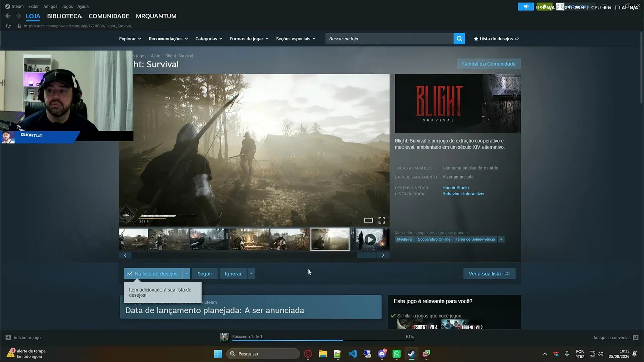Launch Opera browser from taskbar
This screenshot has height=362, width=644.
tap(308, 354)
